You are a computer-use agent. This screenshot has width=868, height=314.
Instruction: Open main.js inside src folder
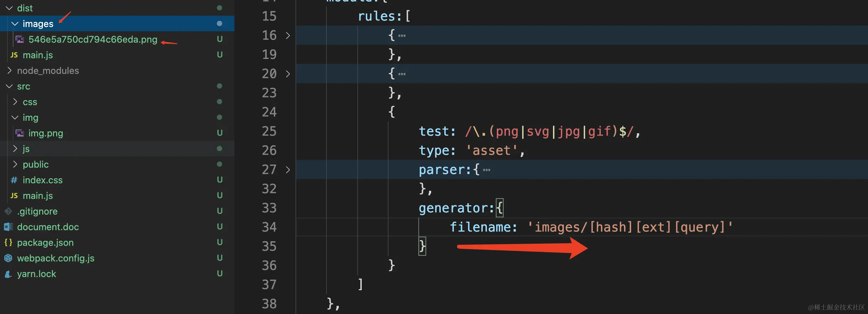pos(38,195)
